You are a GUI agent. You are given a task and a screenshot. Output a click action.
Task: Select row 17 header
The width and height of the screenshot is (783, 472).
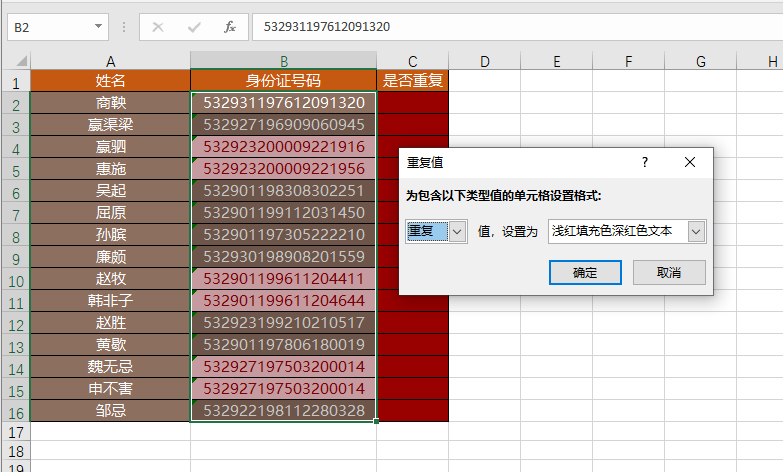[x=16, y=432]
